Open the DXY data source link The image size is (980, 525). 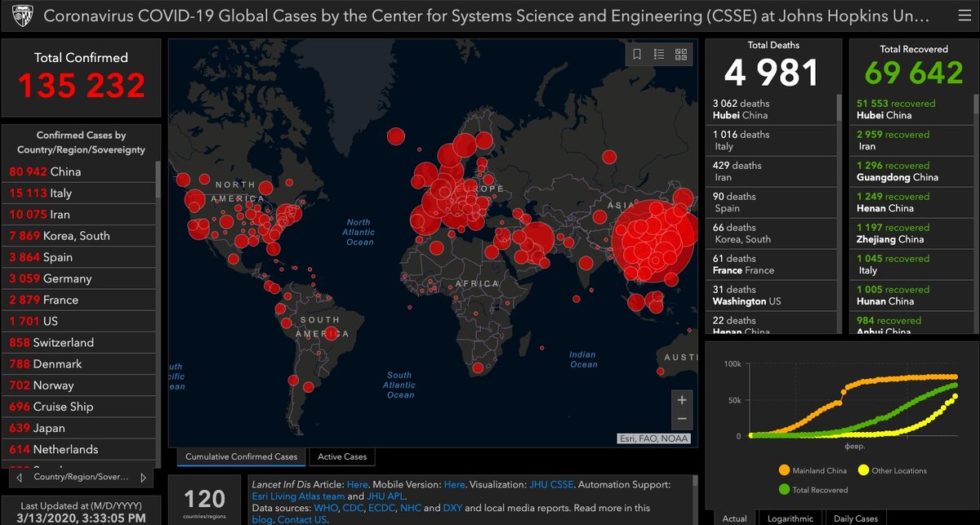[452, 508]
